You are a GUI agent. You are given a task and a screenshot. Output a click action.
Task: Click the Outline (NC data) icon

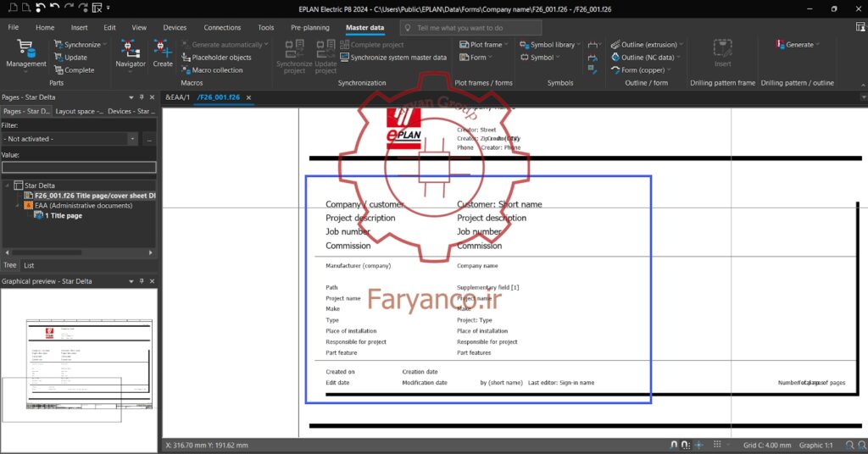click(x=615, y=58)
